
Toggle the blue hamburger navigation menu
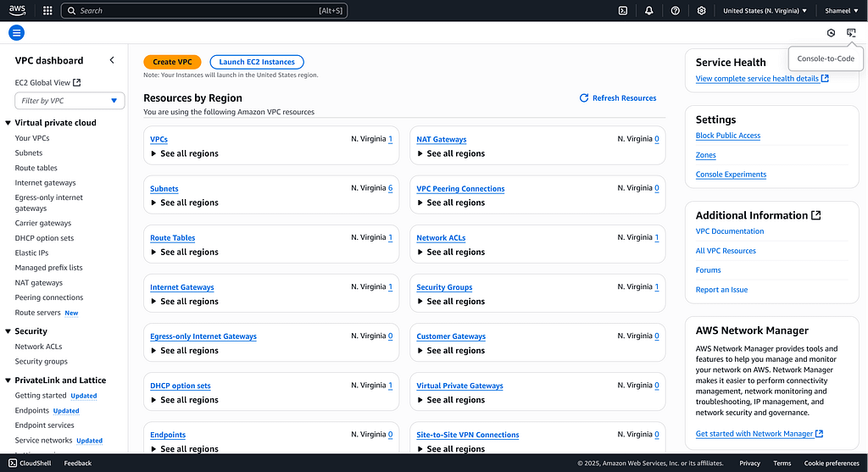tap(17, 33)
